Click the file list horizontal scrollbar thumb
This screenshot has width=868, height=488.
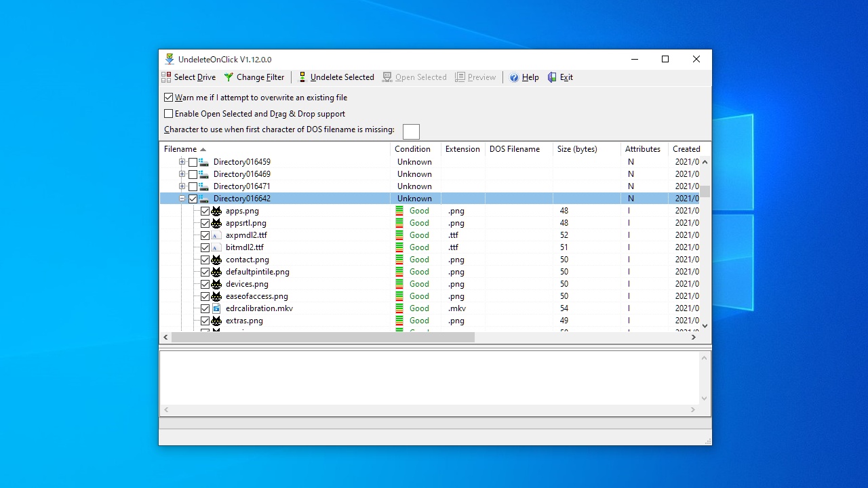click(x=323, y=337)
